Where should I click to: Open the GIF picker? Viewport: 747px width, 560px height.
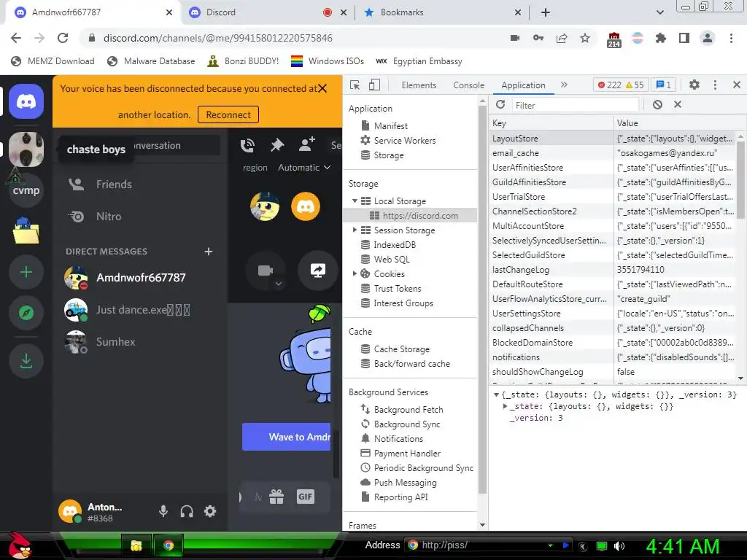(x=306, y=497)
